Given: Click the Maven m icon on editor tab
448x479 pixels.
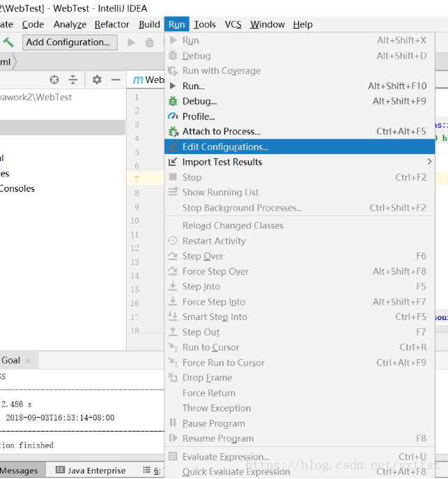Looking at the screenshot, I should tap(138, 80).
